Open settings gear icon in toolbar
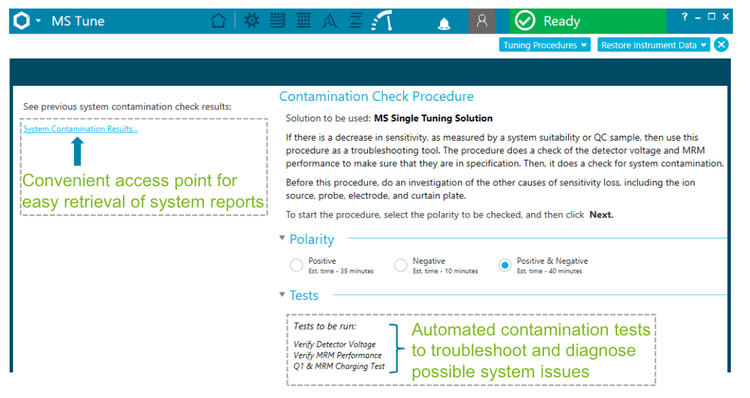 coord(252,21)
